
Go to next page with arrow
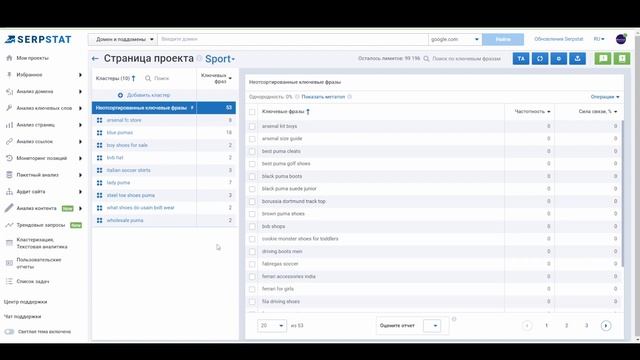[606, 326]
